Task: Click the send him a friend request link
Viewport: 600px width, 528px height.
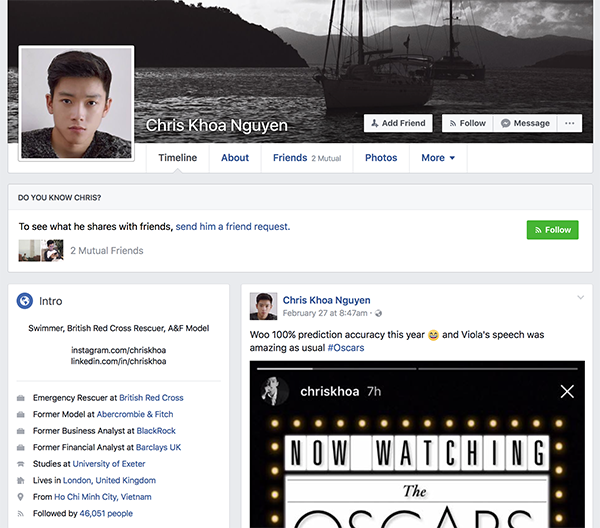Action: (x=233, y=227)
